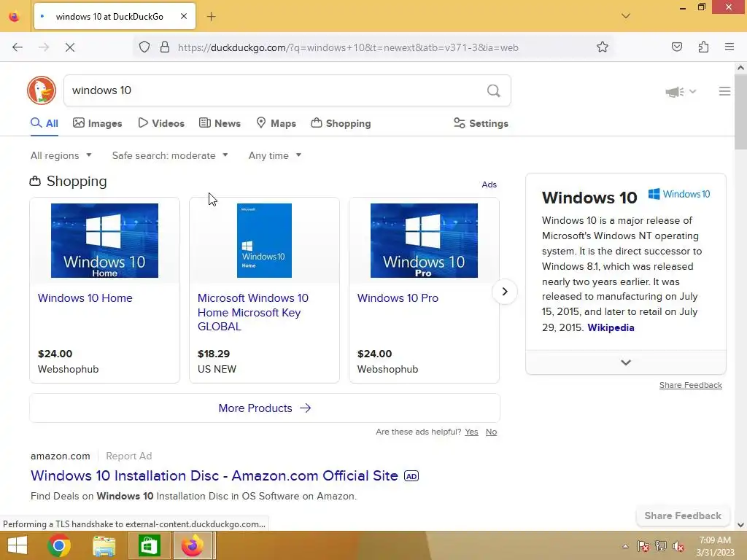Stop page loading with the X button
The height and width of the screenshot is (560, 747).
coord(69,47)
